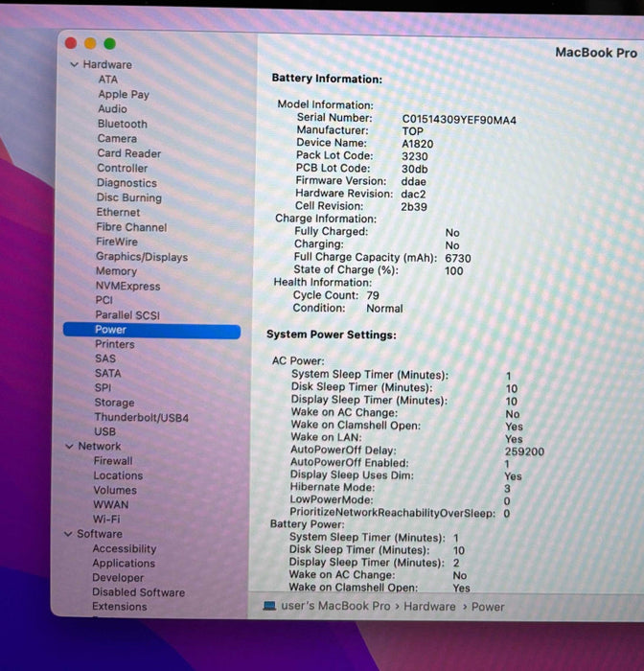
Task: Select Disabled Software in the sidebar
Action: [x=139, y=592]
